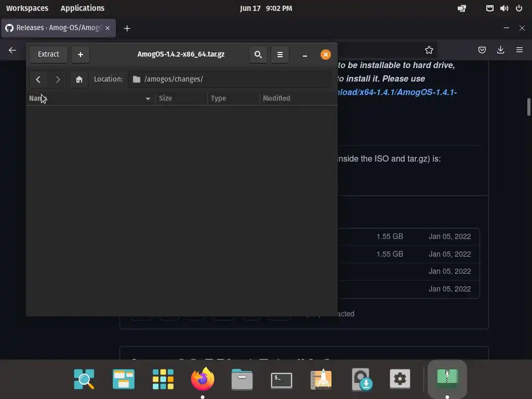Open the AmogOS-1.4.1 download link
Screen dimensions: 532x399
click(397, 92)
